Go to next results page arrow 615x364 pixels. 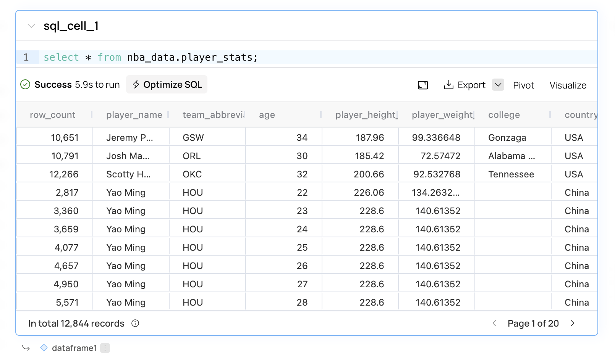click(x=572, y=323)
